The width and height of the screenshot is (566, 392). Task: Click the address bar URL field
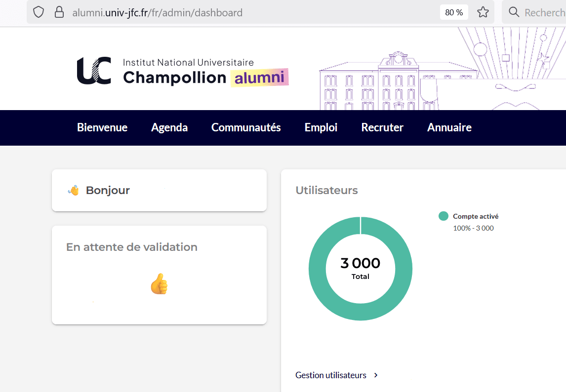pyautogui.click(x=247, y=12)
